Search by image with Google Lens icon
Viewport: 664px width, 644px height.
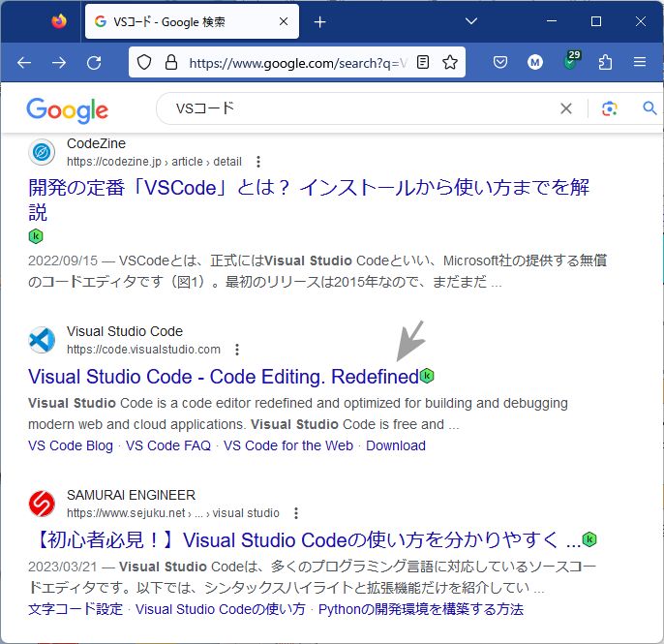click(610, 108)
